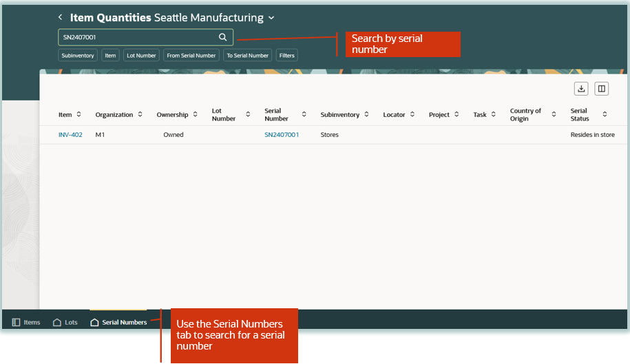
Task: Sort by Subinventory column arrows
Action: [366, 114]
